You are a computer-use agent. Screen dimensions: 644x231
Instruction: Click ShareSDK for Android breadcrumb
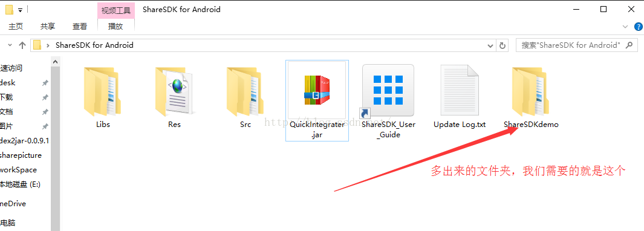tap(94, 45)
